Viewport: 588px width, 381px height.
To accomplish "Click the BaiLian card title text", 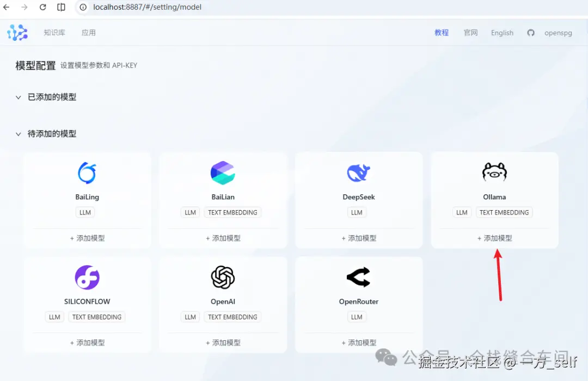I will point(223,197).
